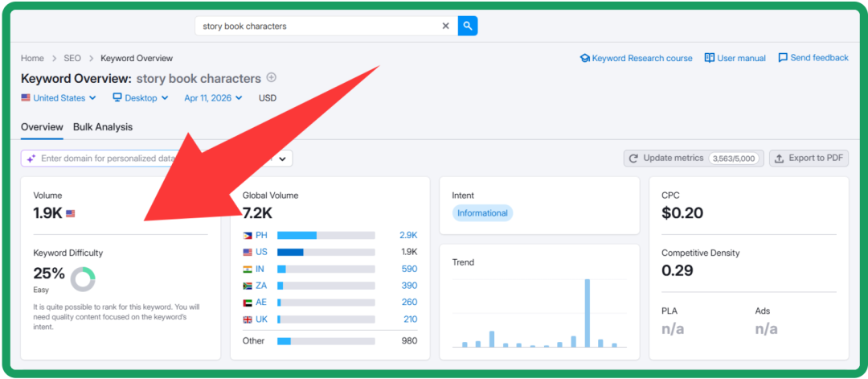Viewport: 868px width, 379px height.
Task: Click the PH volume bar
Action: click(x=326, y=236)
